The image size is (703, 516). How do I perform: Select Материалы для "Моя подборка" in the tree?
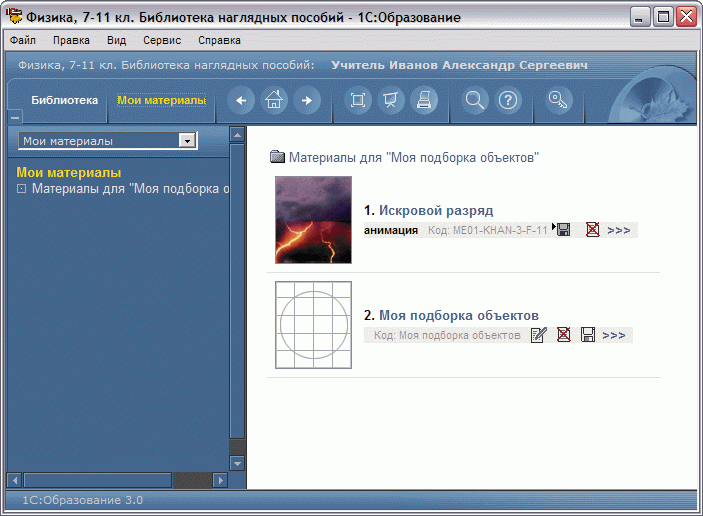[131, 189]
